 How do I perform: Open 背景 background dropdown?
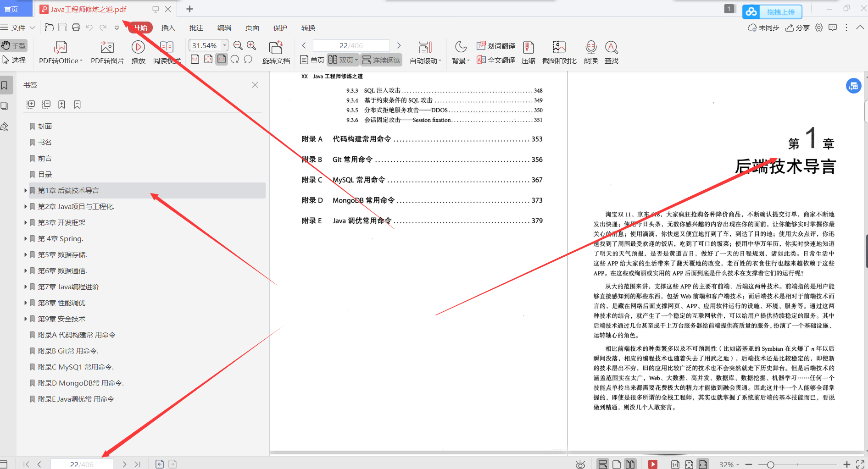click(461, 53)
